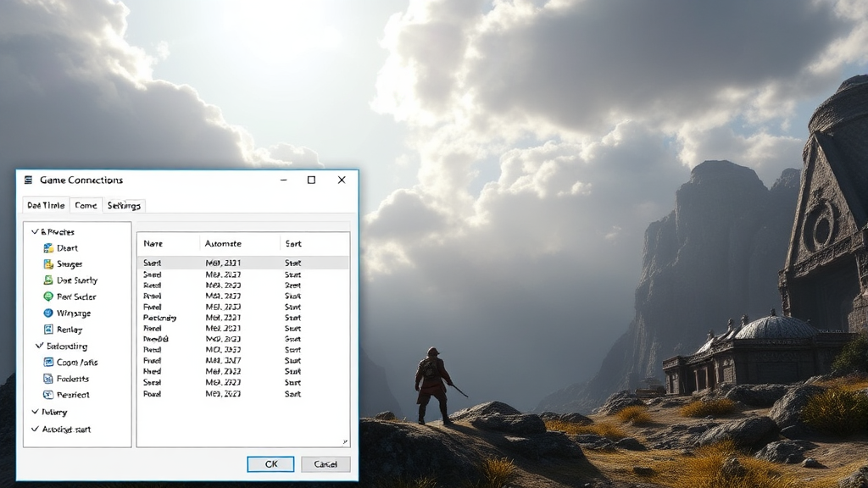Click the Fodentts item icon
Image resolution: width=868 pixels, height=488 pixels.
[x=48, y=379]
